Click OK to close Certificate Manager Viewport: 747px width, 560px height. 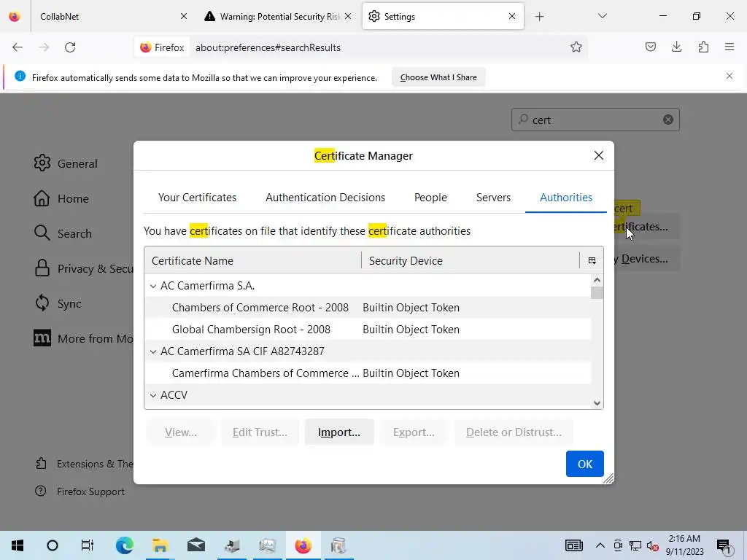click(x=584, y=464)
